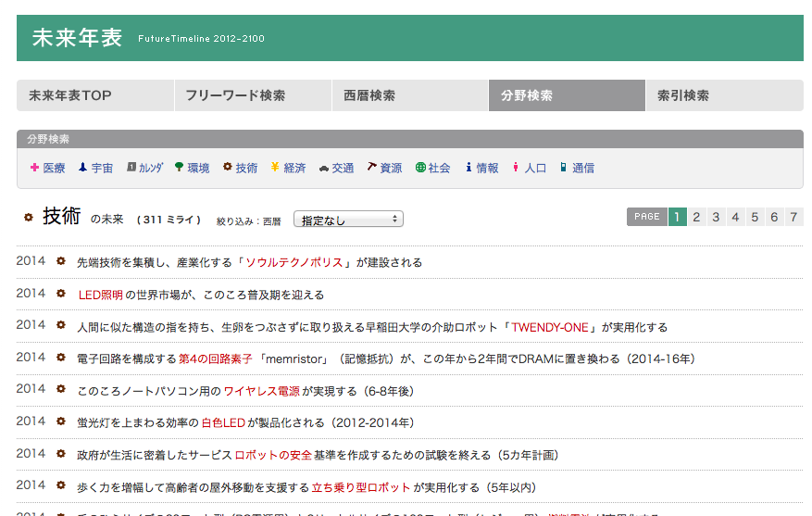
Task: Click the pink cross medical (医療) icon
Action: click(34, 168)
